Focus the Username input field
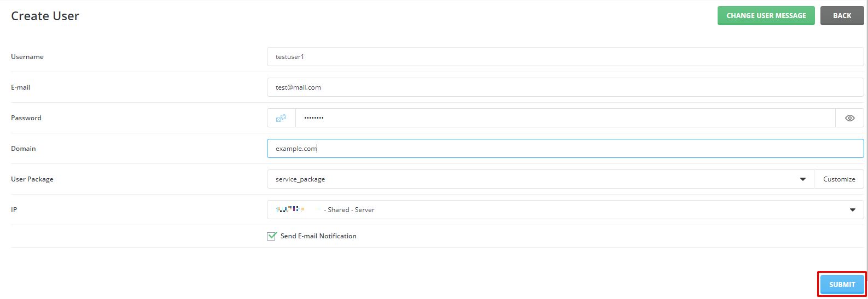Viewport: 868px width, 299px height. coord(565,57)
